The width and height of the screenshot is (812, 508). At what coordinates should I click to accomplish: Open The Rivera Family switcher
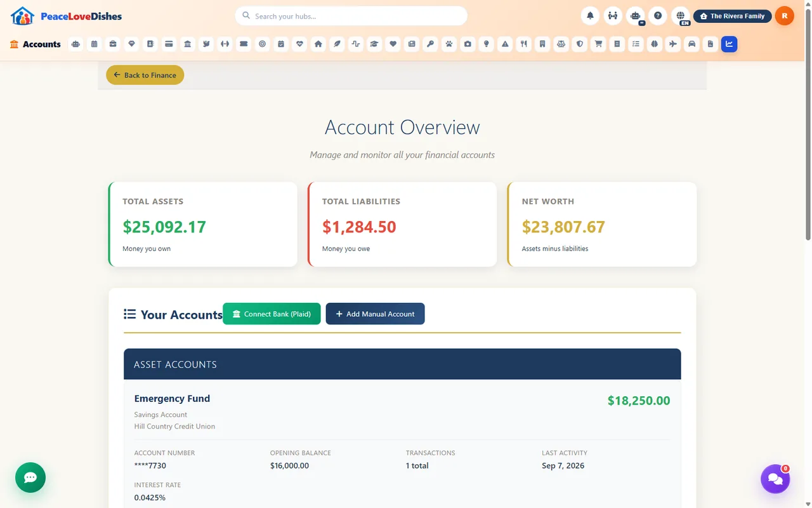click(x=733, y=16)
